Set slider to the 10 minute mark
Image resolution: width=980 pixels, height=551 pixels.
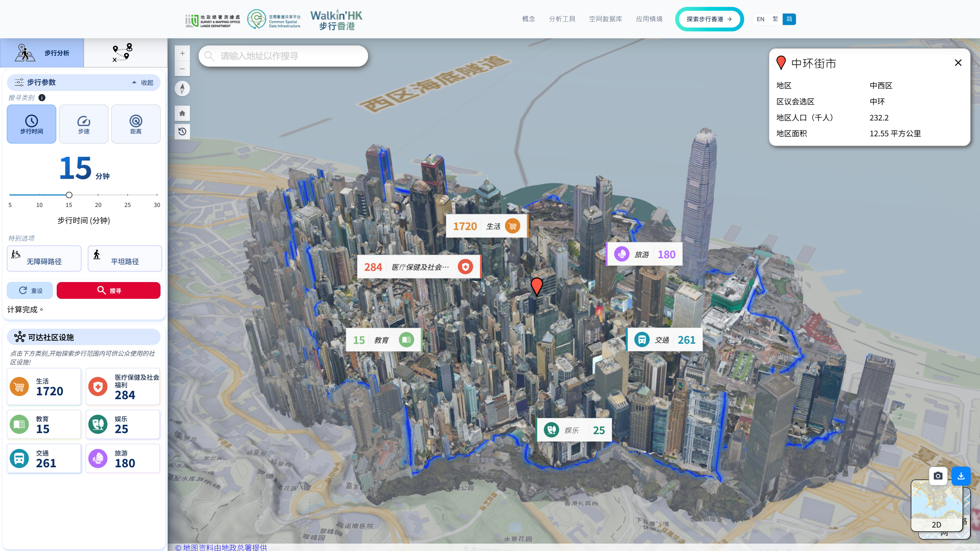[40, 195]
